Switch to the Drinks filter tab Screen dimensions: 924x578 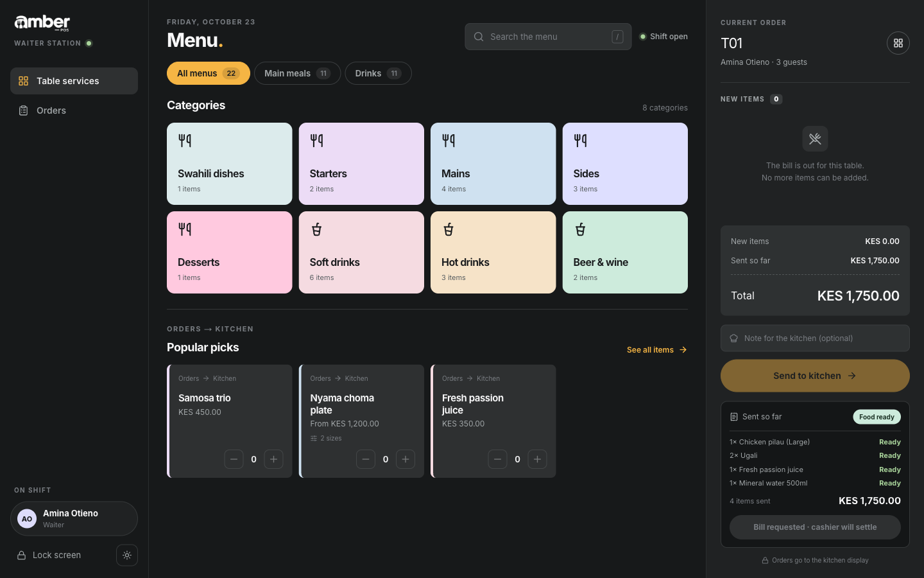click(x=378, y=73)
